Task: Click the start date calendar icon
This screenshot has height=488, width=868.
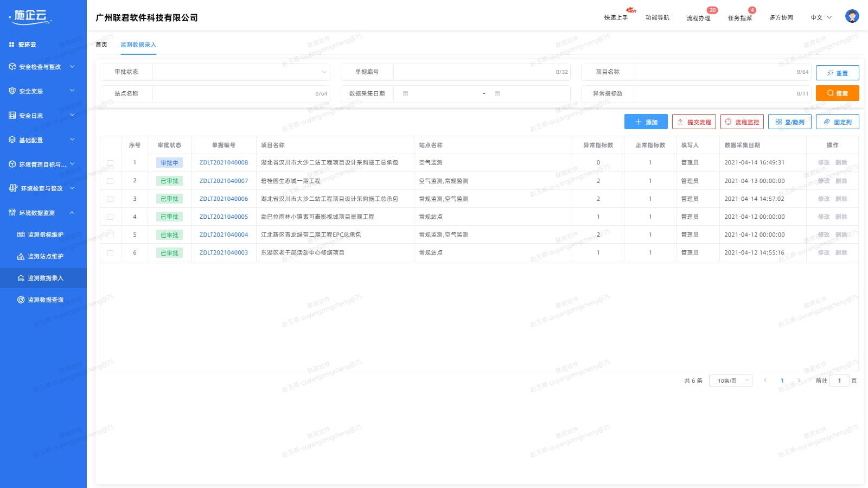Action: [405, 93]
